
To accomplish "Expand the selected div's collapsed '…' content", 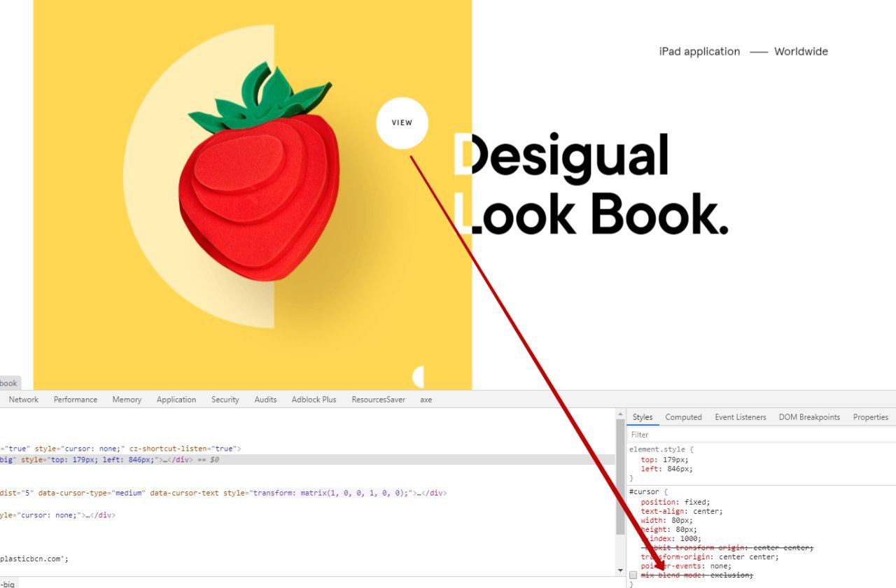I will (x=166, y=460).
